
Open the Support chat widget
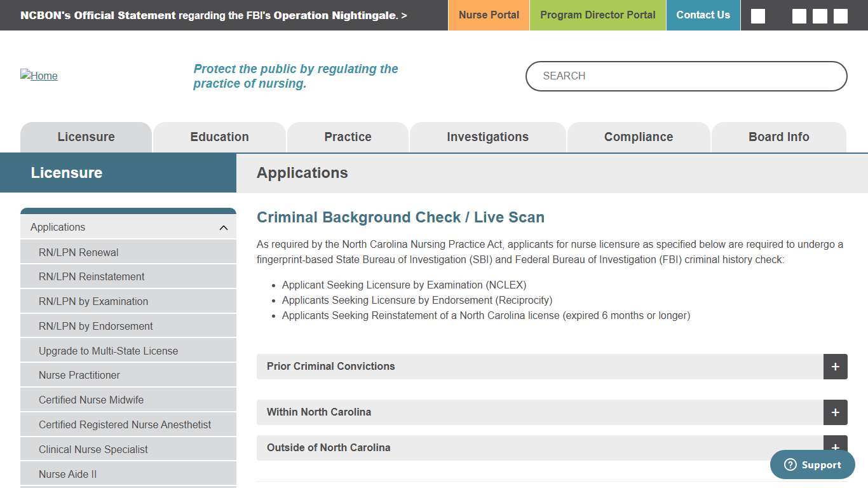click(x=811, y=464)
